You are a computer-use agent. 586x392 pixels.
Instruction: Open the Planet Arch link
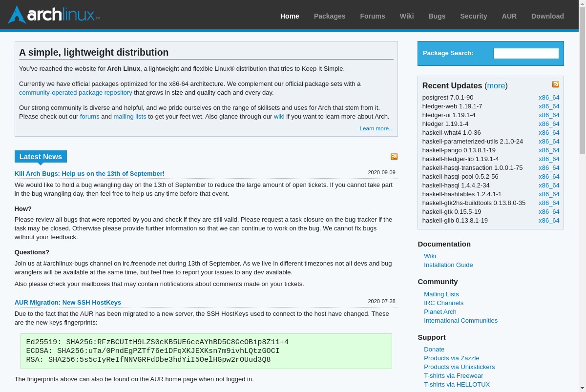tap(440, 312)
